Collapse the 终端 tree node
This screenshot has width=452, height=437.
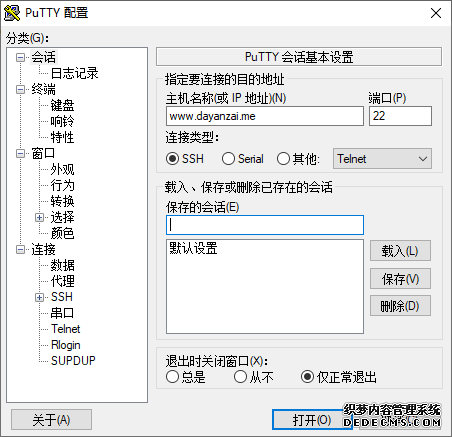tap(21, 90)
